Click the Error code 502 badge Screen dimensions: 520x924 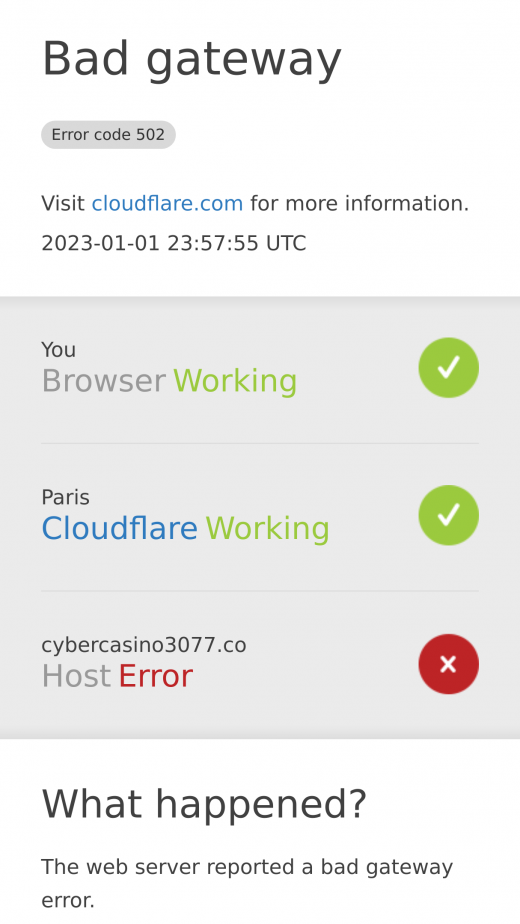108,135
